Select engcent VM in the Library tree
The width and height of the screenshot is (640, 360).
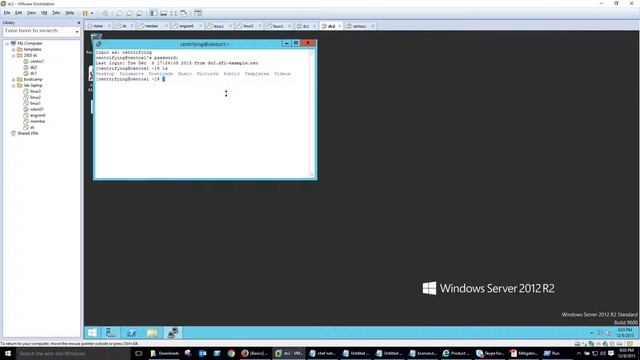[x=35, y=116]
